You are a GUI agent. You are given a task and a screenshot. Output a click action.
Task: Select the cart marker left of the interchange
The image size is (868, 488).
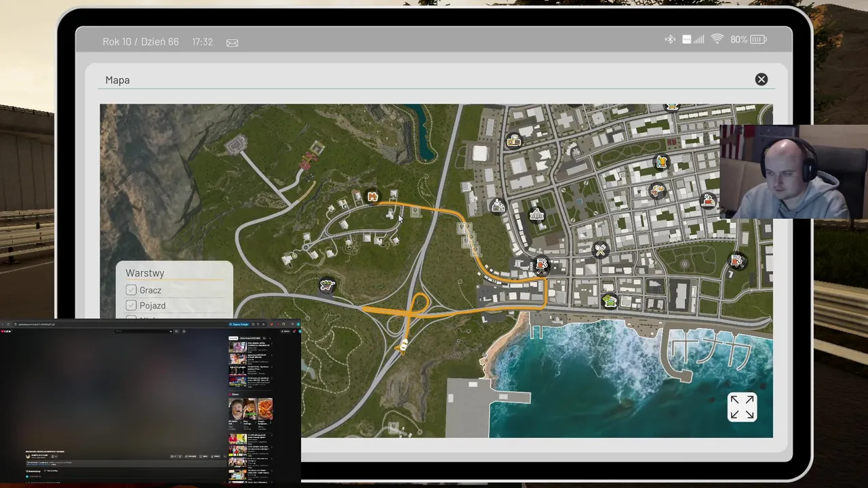point(328,285)
